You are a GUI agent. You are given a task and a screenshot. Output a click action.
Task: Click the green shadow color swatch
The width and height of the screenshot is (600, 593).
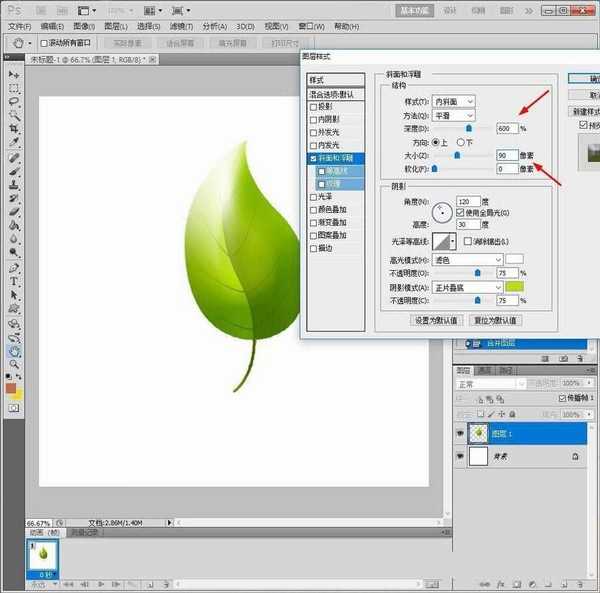click(515, 287)
